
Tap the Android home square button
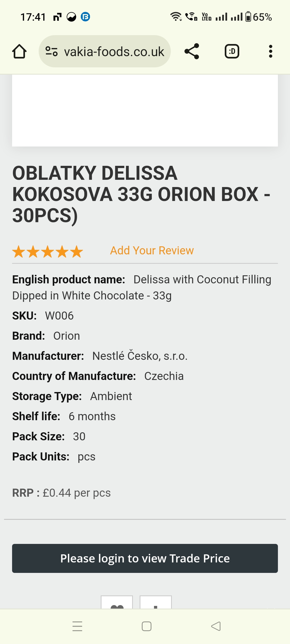coord(147,626)
